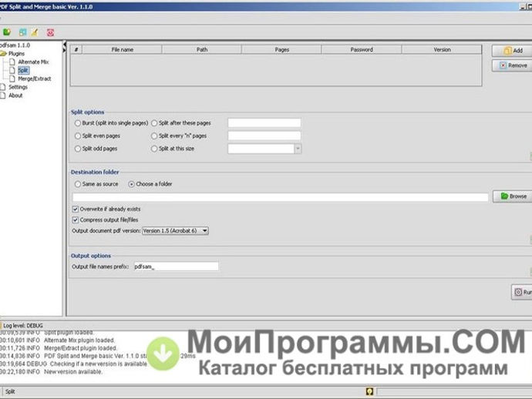Click the broom clear log icon

[x=35, y=32]
